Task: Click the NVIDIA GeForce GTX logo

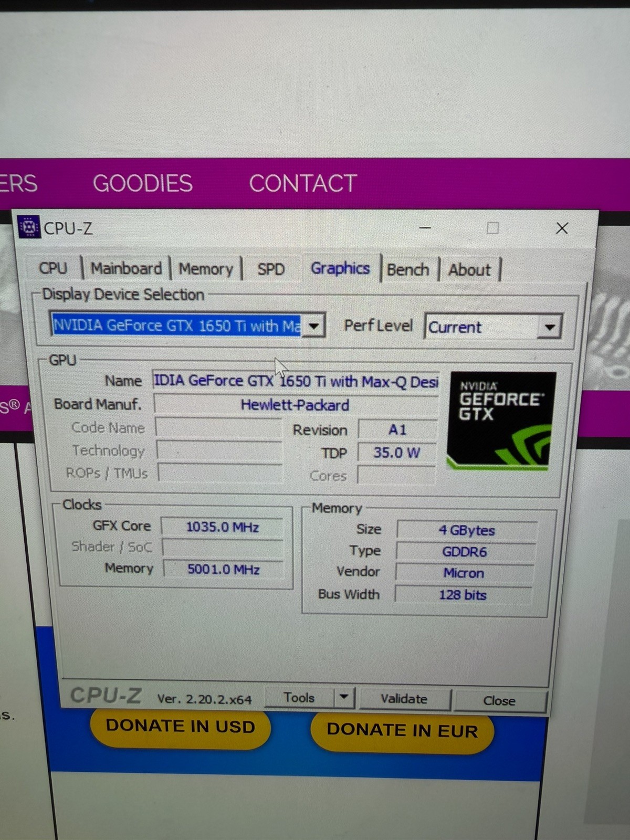Action: (x=501, y=421)
